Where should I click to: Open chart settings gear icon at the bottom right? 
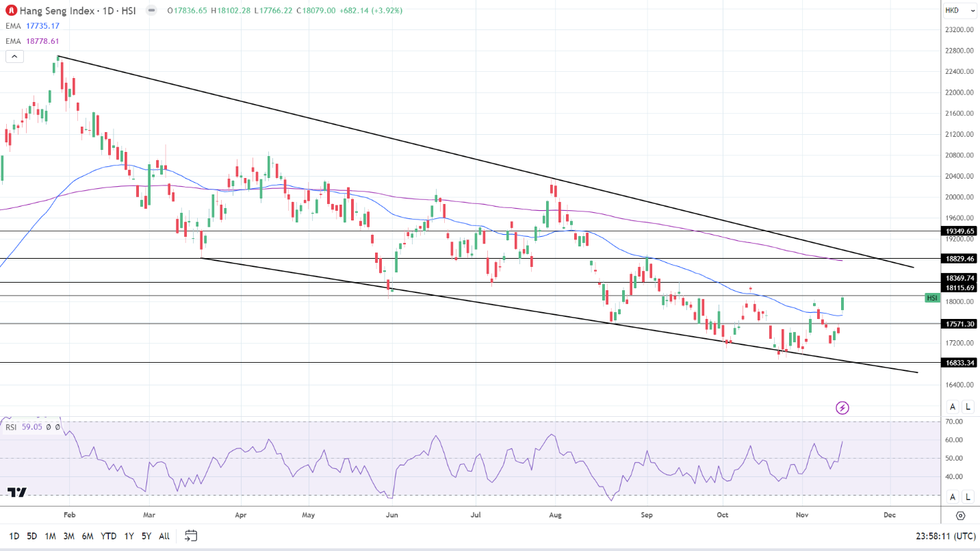pos(961,515)
